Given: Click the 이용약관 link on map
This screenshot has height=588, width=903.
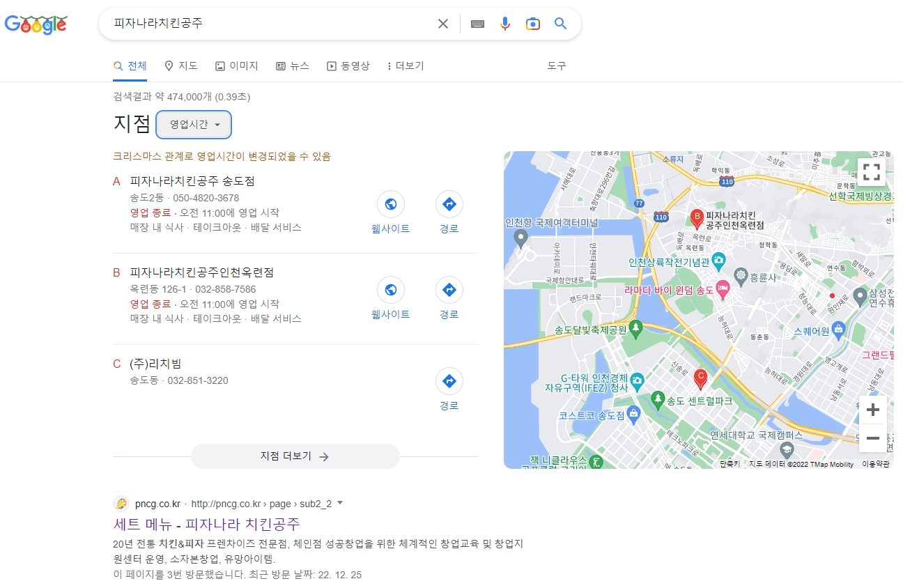Looking at the screenshot, I should click(x=875, y=464).
